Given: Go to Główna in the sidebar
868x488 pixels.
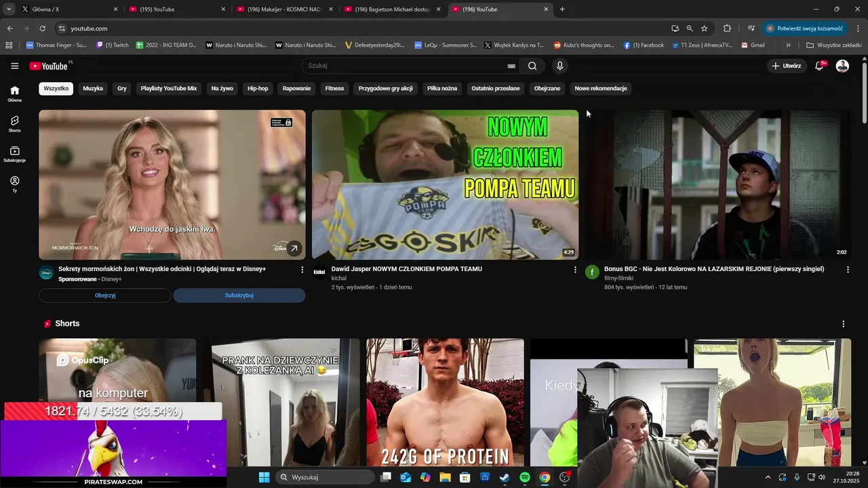Looking at the screenshot, I should coord(15,94).
